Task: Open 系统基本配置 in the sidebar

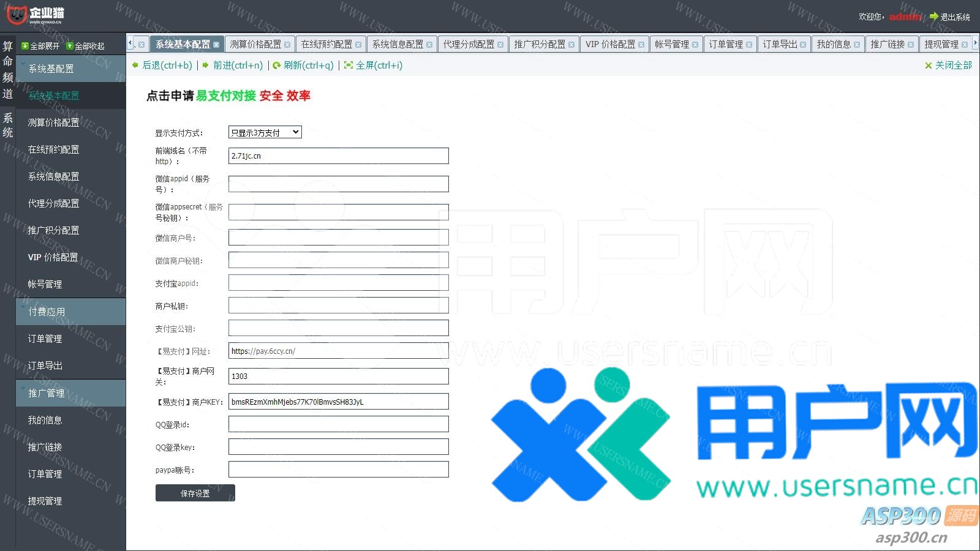Action: [x=71, y=96]
